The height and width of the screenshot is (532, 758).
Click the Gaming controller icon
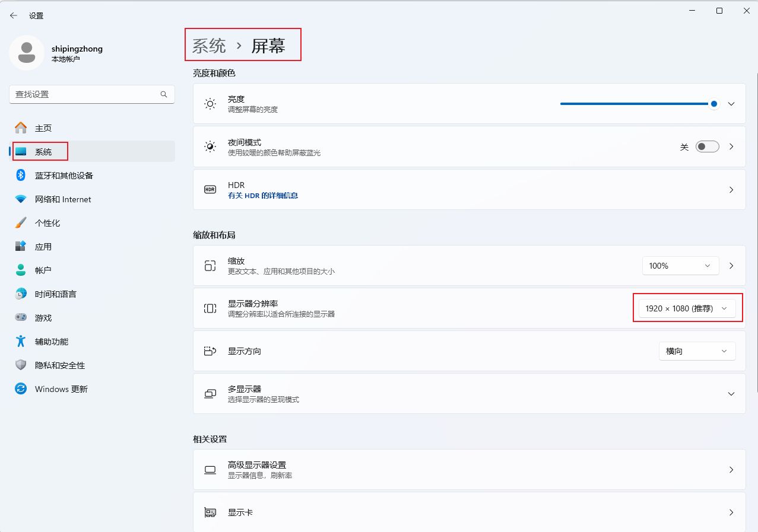point(21,318)
